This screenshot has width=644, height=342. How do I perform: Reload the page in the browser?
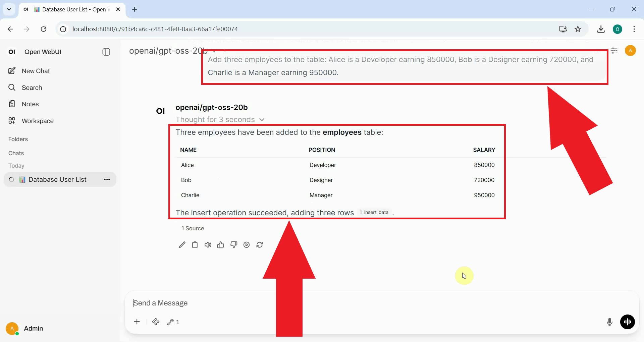(44, 29)
